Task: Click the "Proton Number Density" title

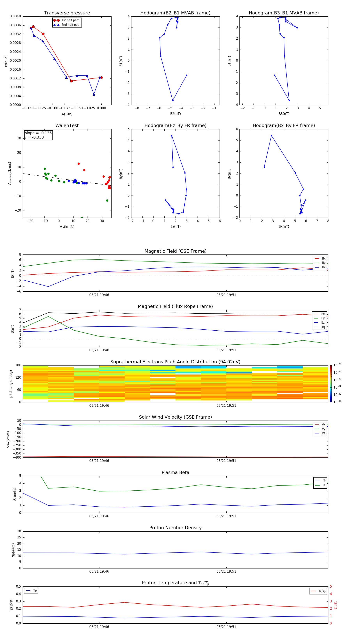Action: coord(175,528)
